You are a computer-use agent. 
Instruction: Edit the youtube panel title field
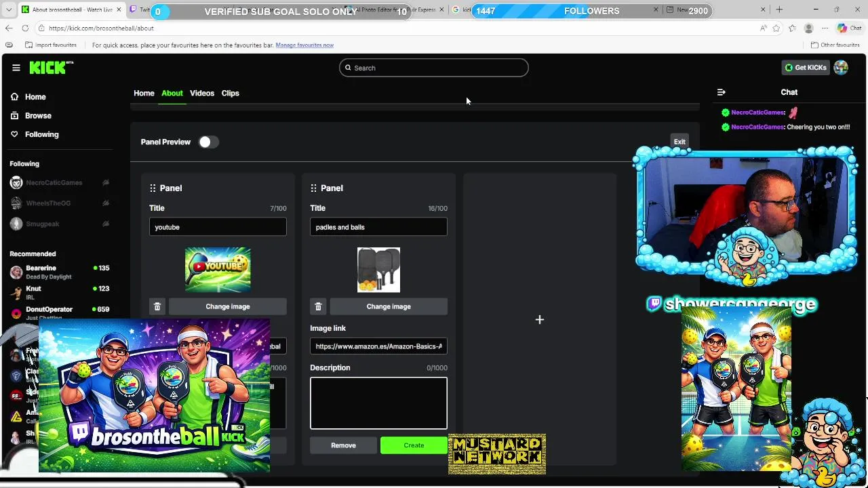click(x=218, y=227)
